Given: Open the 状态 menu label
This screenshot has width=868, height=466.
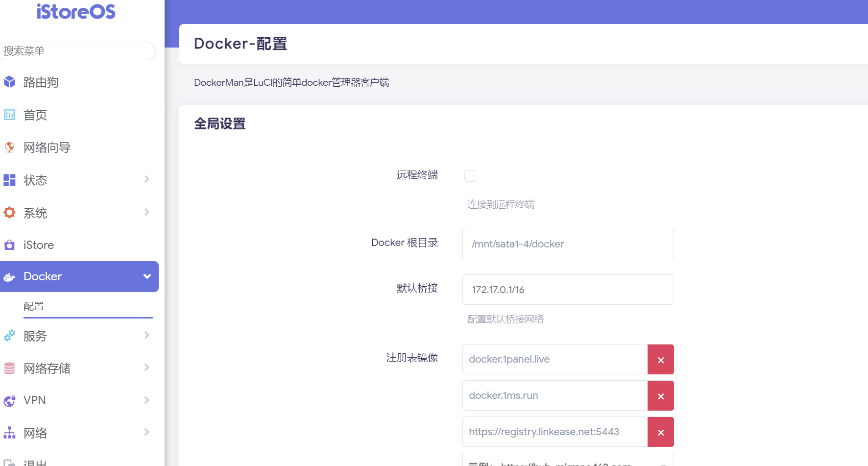Looking at the screenshot, I should (x=35, y=180).
